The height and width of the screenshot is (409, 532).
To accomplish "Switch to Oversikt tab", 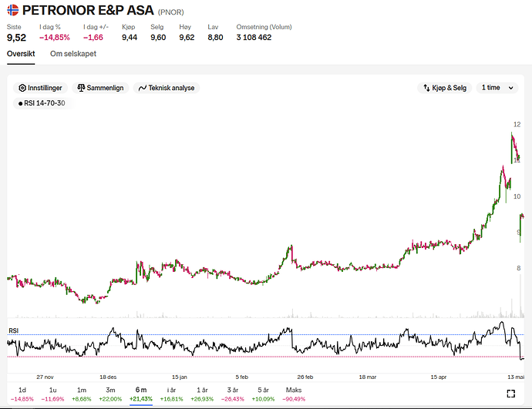I will coord(21,54).
